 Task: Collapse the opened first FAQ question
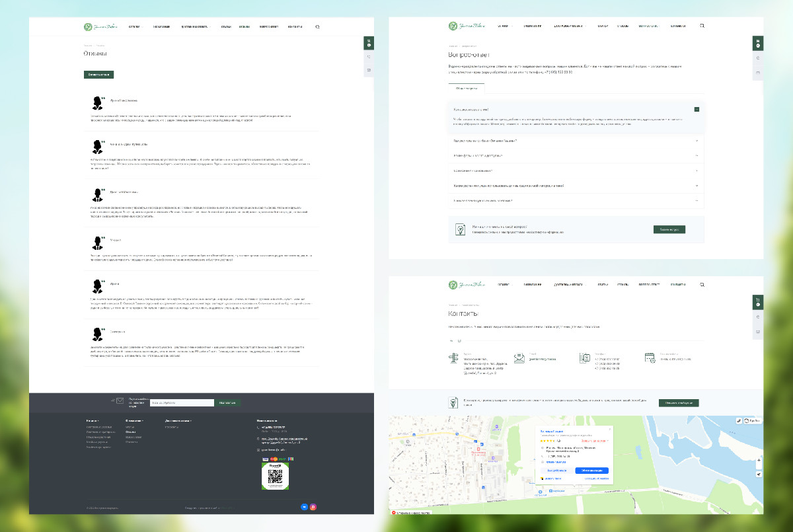[697, 109]
